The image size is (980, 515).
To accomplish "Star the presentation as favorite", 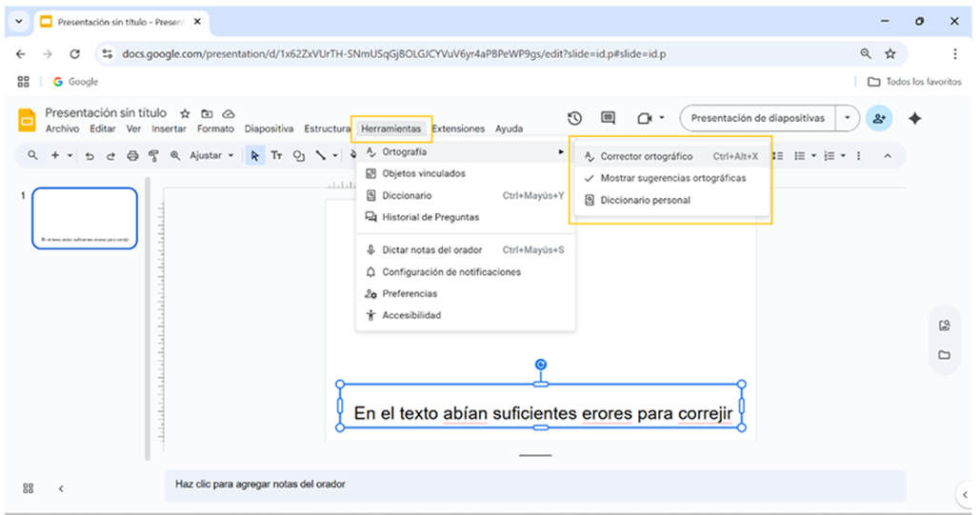I will click(x=185, y=113).
